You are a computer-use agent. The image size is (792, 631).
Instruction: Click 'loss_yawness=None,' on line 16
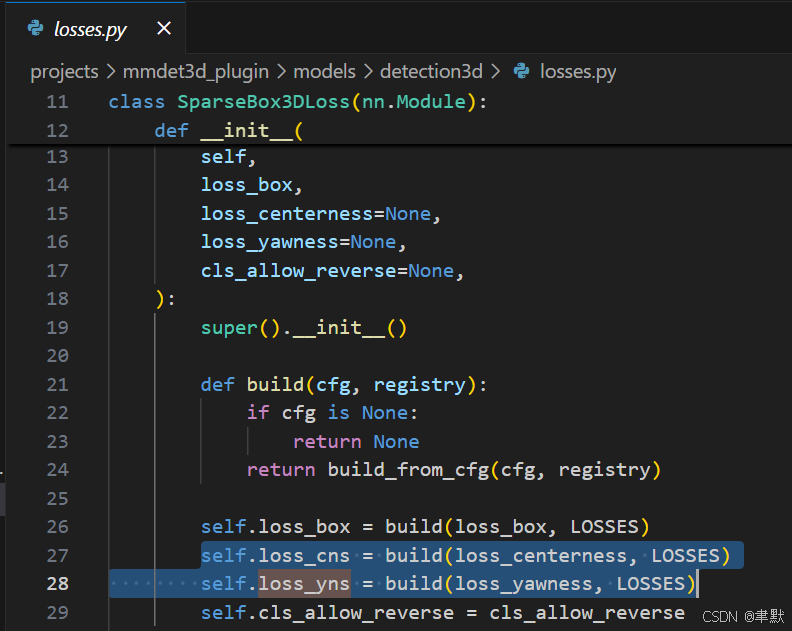point(304,242)
